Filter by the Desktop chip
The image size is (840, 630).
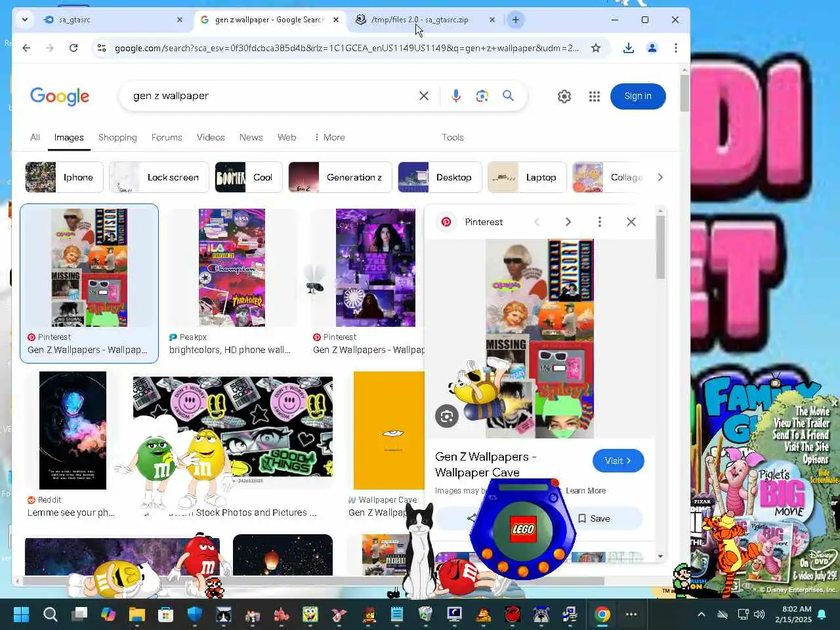(440, 177)
